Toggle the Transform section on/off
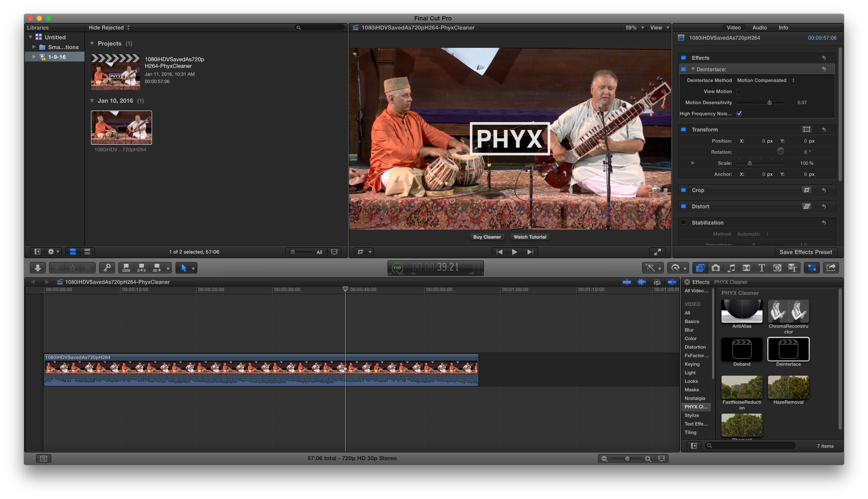 [683, 129]
